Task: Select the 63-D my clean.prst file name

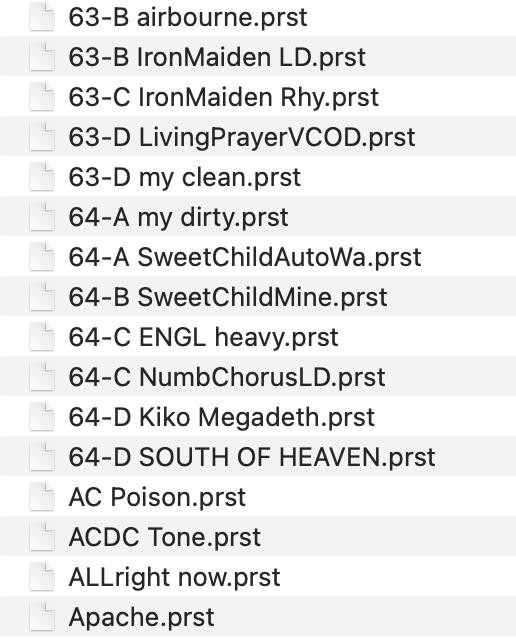Action: pos(184,177)
